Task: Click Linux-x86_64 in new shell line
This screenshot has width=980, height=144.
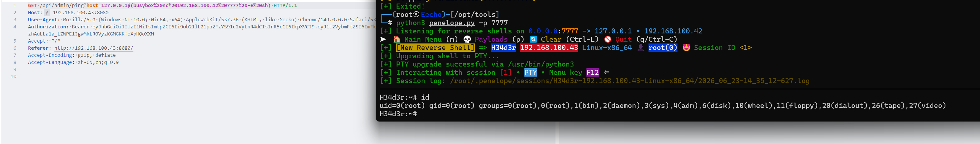Action: point(607,48)
